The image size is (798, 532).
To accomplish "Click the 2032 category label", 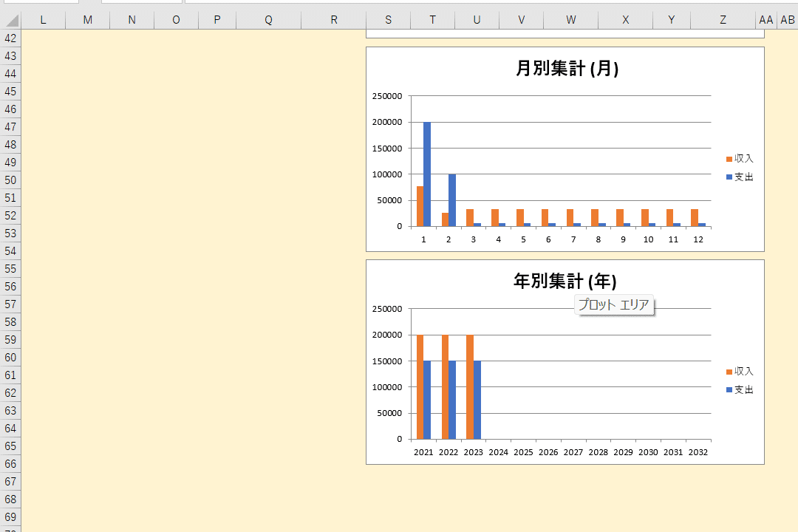I will [x=698, y=452].
